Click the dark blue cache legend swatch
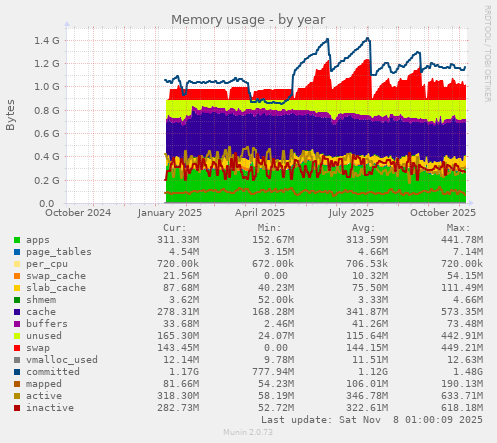 (x=17, y=312)
